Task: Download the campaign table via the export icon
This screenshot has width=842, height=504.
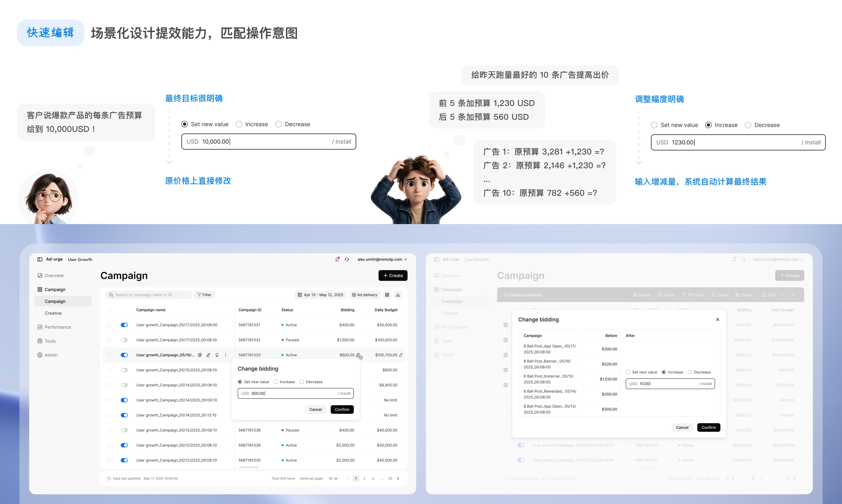Action: point(398,295)
